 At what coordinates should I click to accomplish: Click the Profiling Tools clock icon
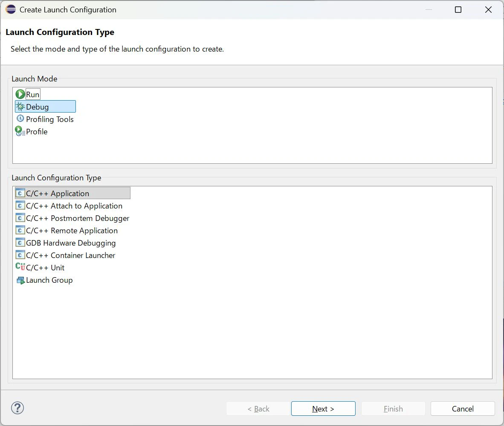20,119
